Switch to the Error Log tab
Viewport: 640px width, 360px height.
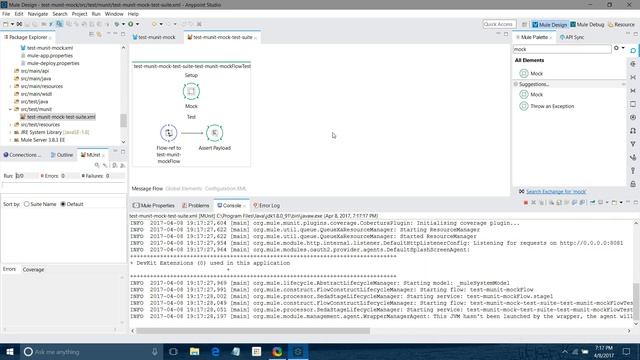pos(266,205)
